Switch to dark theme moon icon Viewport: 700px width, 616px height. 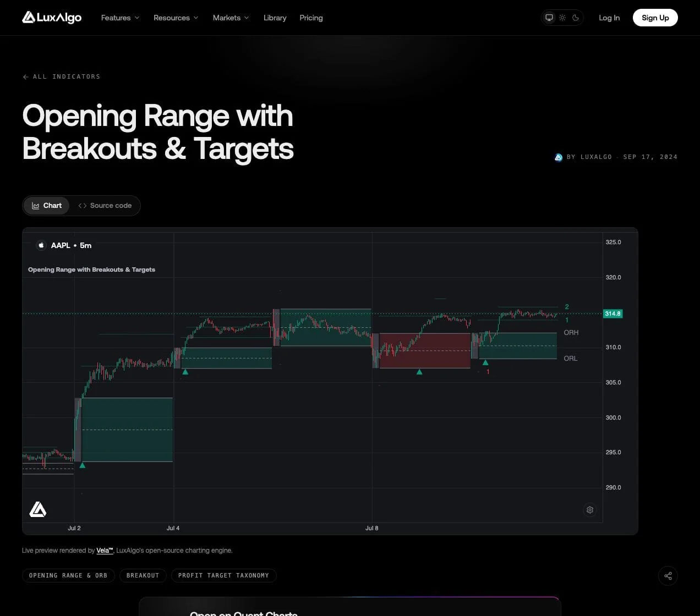(576, 18)
